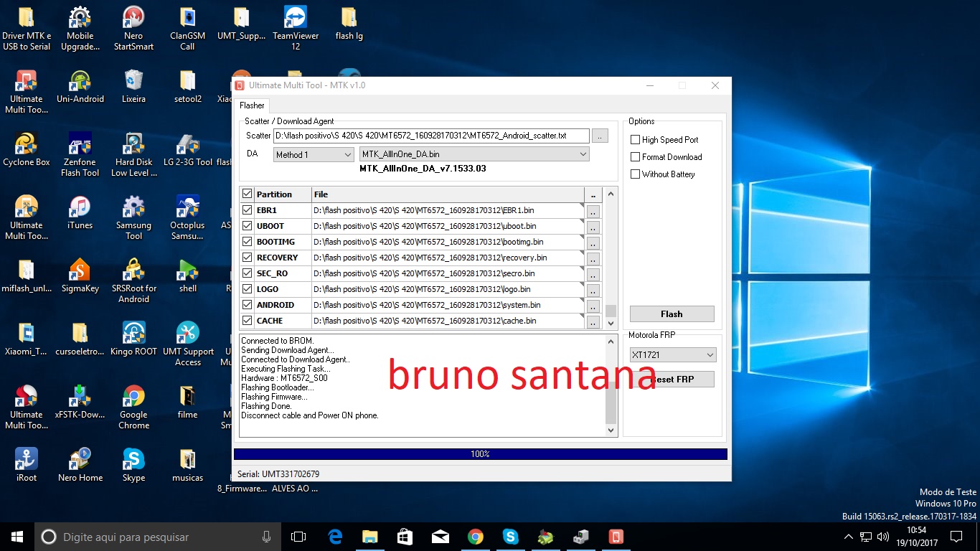This screenshot has width=980, height=551.
Task: Uncheck the LOGO partition checkbox
Action: click(248, 289)
